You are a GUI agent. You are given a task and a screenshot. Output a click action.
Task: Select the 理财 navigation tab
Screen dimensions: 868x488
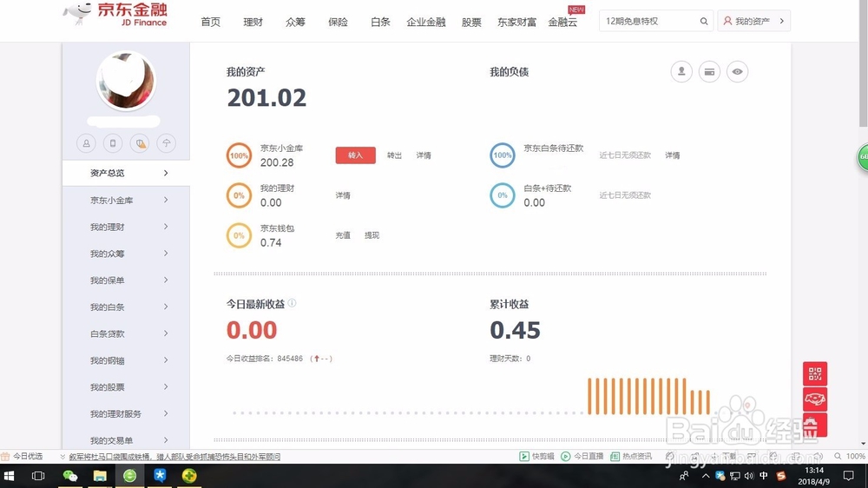tap(253, 23)
